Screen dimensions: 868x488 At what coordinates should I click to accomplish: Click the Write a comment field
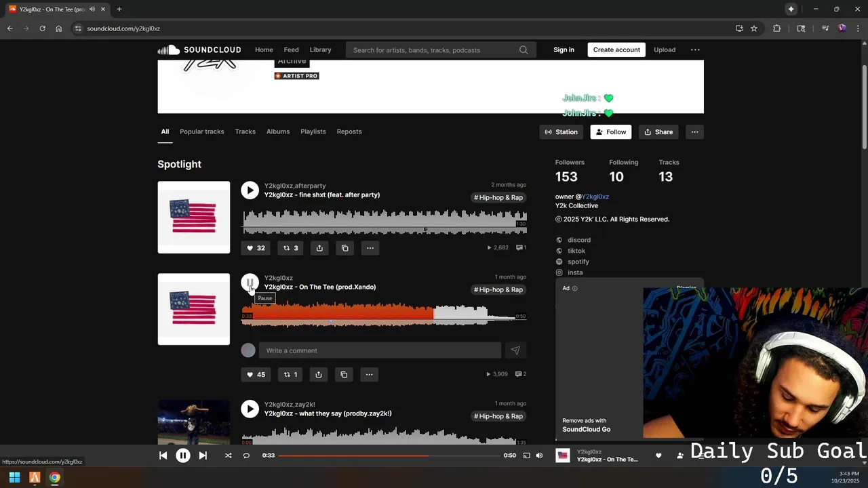coord(380,350)
